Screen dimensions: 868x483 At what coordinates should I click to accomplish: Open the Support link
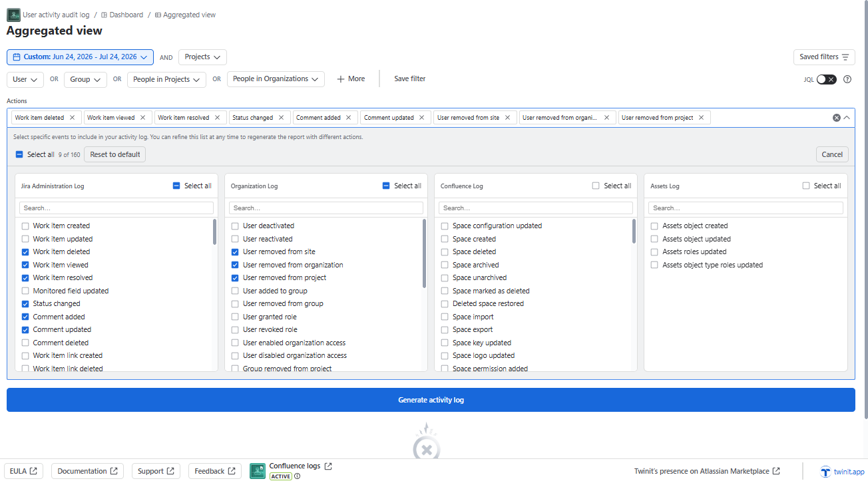pyautogui.click(x=156, y=471)
